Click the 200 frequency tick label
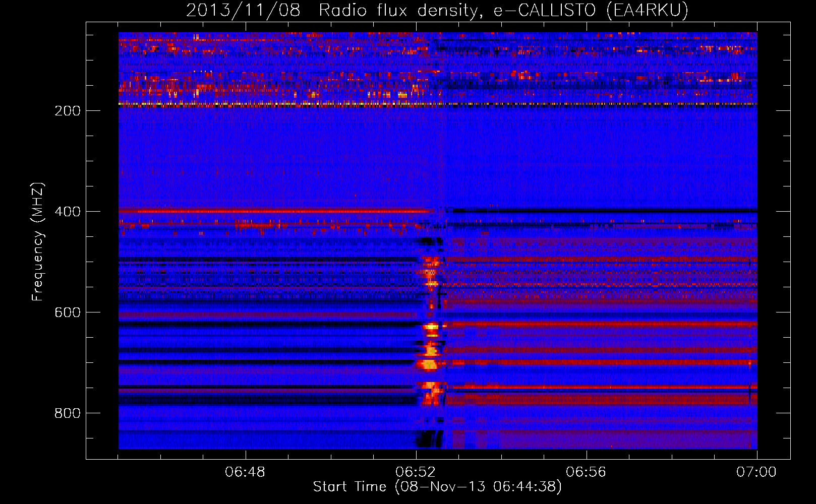This screenshot has height=504, width=816. (x=68, y=111)
